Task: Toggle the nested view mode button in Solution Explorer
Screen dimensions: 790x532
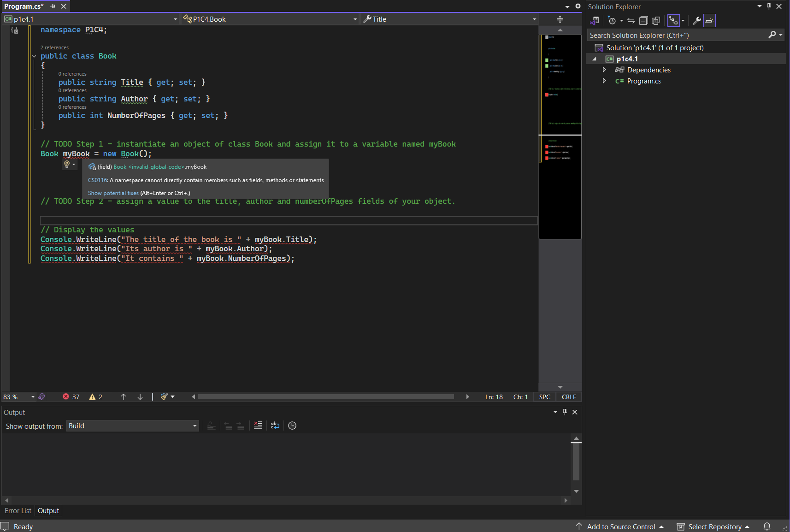Action: 673,21
